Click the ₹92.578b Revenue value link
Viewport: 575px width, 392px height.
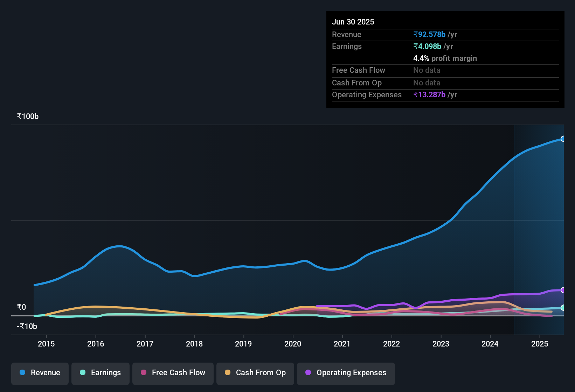point(429,34)
